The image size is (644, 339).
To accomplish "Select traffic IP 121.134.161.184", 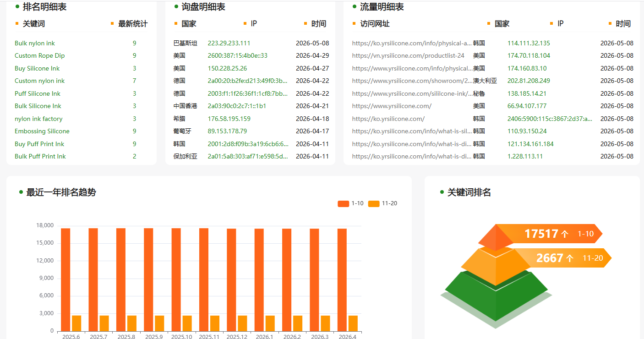I will pos(530,144).
